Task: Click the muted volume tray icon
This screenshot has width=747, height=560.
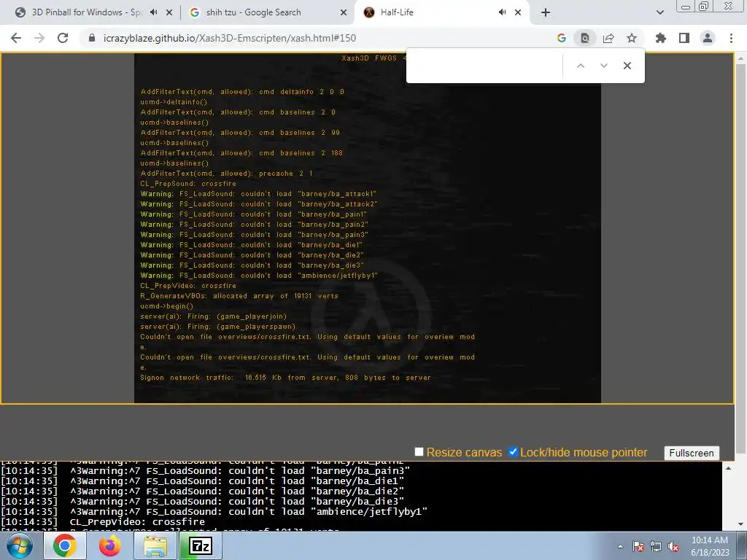Action: (x=673, y=546)
